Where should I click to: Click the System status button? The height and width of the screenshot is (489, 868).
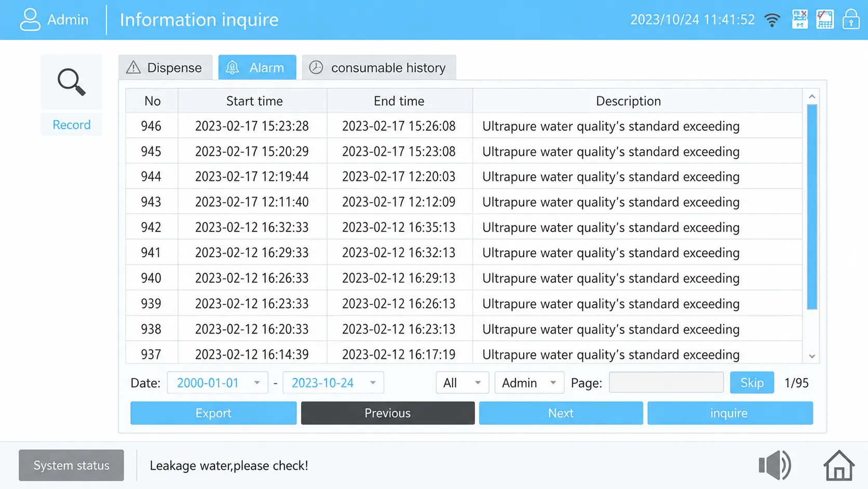click(71, 465)
